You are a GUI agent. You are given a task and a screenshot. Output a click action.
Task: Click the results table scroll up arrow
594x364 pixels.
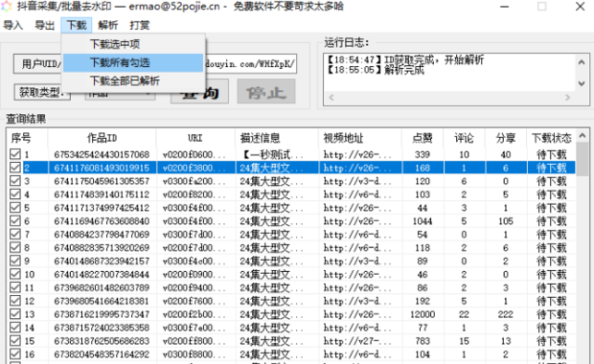(x=583, y=135)
